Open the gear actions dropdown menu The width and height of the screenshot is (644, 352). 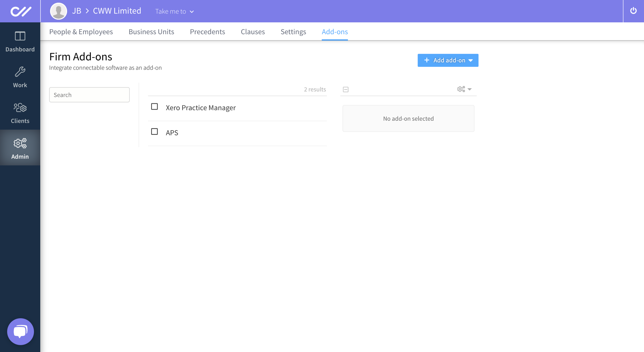[464, 89]
